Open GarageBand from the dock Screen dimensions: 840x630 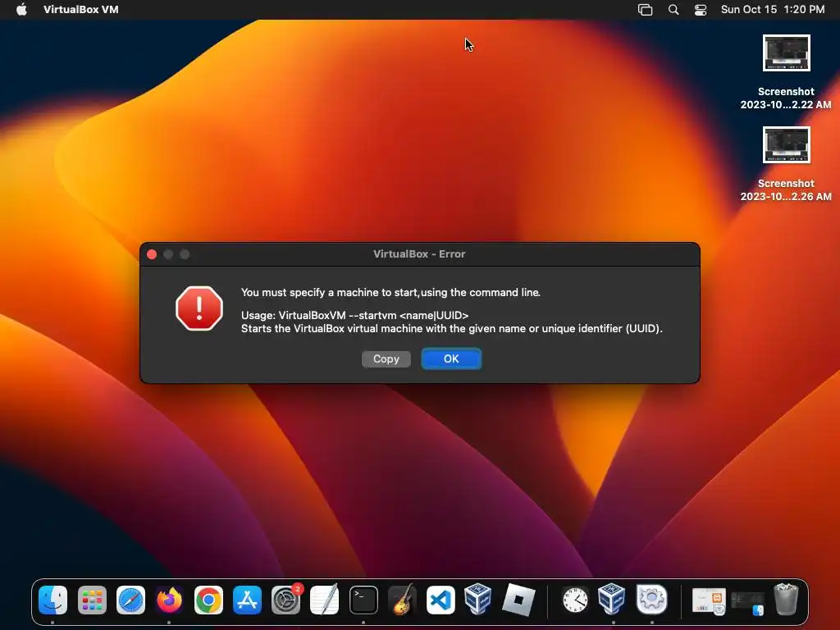point(402,600)
